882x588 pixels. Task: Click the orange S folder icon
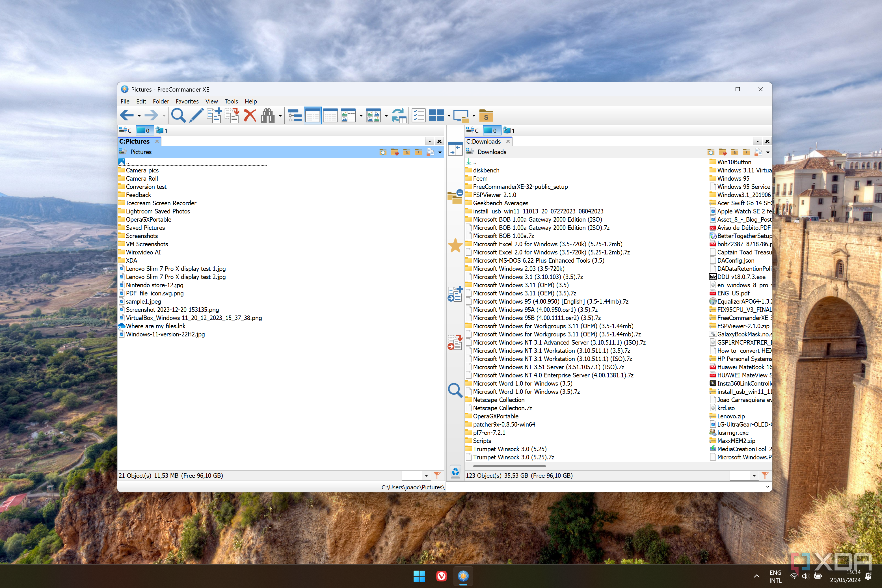click(x=486, y=116)
